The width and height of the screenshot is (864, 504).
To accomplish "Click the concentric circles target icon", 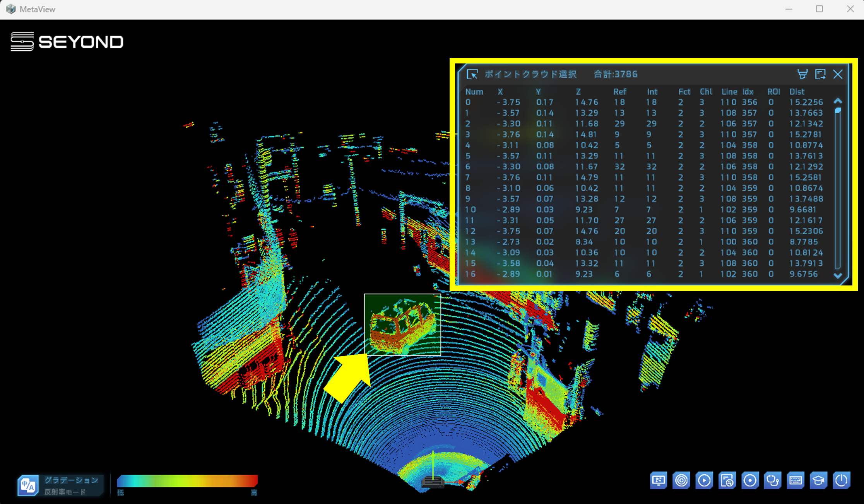I will click(x=681, y=481).
